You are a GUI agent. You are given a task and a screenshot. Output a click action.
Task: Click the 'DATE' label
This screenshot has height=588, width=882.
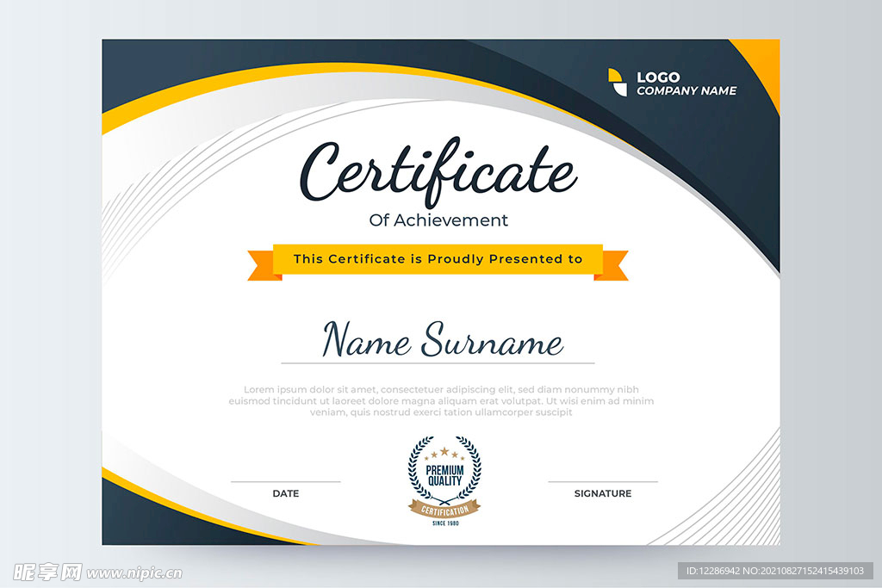(286, 493)
